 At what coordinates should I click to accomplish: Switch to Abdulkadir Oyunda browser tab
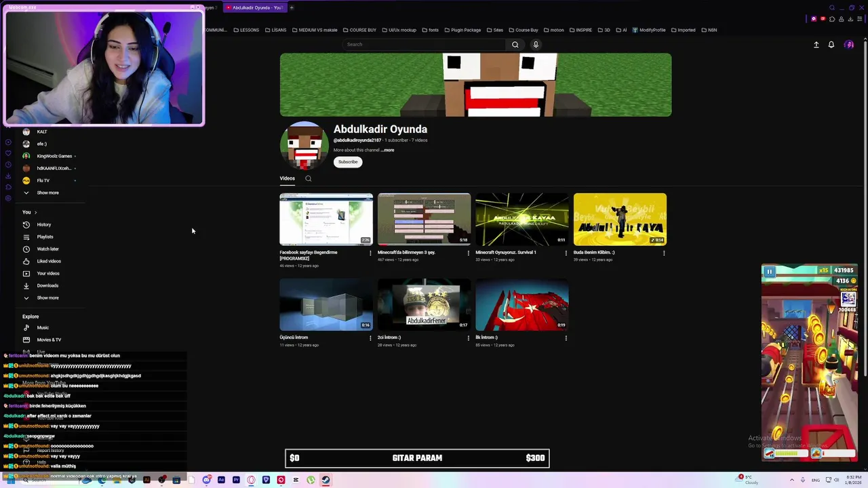pos(254,7)
